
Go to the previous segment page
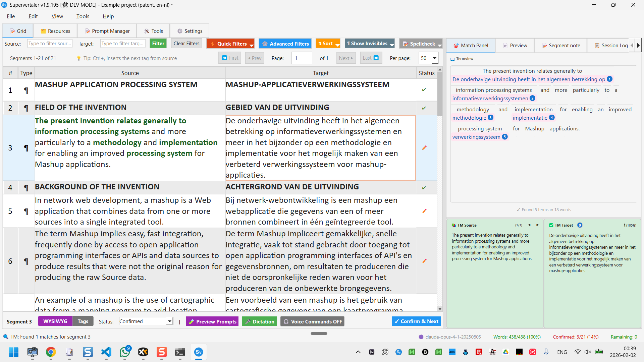pyautogui.click(x=255, y=58)
